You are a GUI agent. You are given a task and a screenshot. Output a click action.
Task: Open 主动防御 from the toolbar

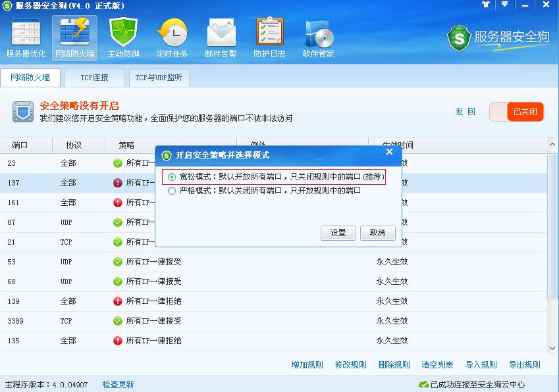click(124, 36)
